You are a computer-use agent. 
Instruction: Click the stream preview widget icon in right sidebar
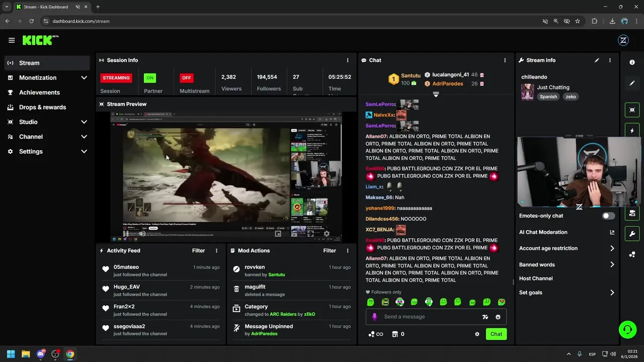point(632,110)
